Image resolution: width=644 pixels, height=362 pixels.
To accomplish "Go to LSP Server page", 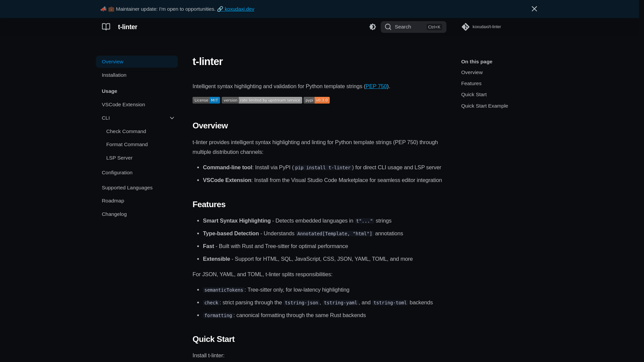I will 119,158.
